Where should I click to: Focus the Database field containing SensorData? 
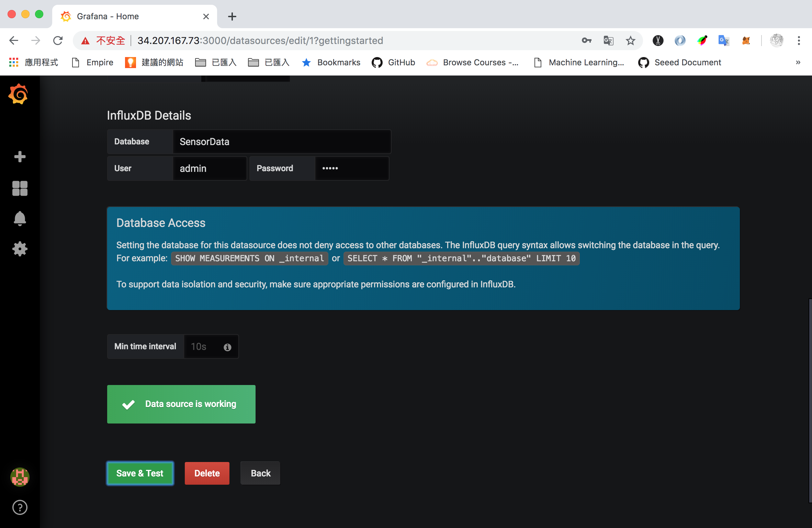[282, 142]
